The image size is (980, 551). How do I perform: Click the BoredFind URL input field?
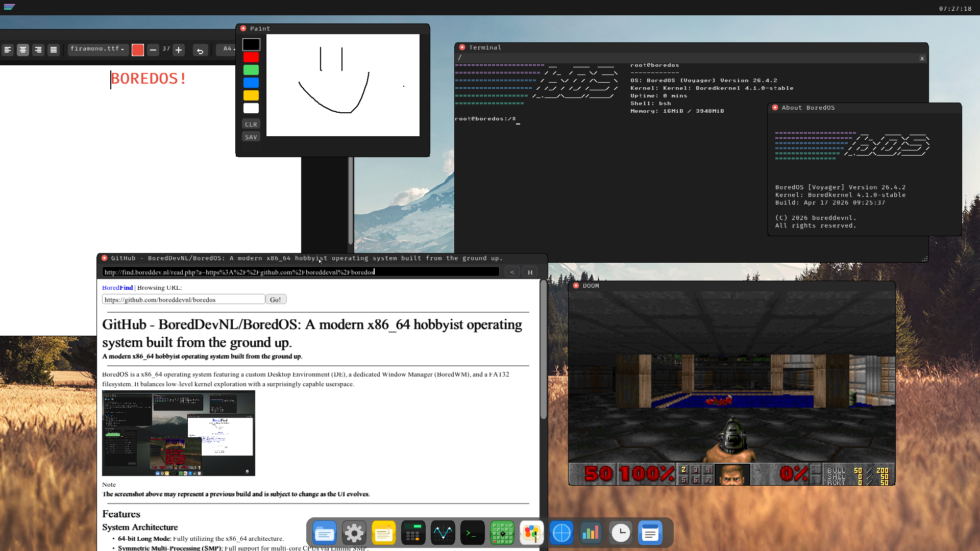(x=183, y=299)
